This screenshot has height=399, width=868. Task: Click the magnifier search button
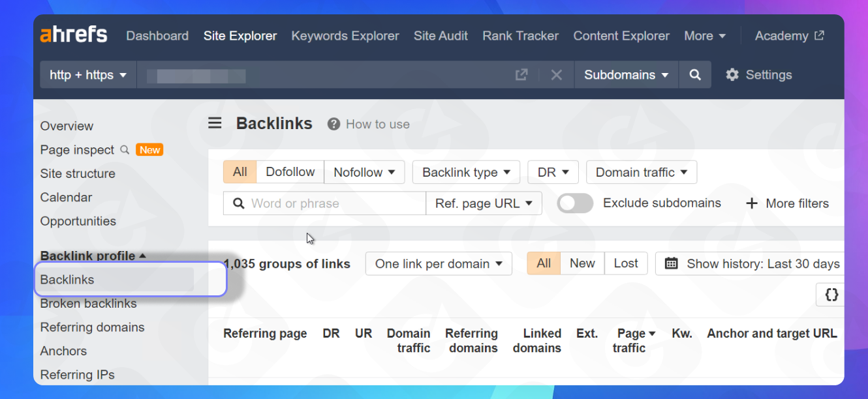tap(695, 75)
